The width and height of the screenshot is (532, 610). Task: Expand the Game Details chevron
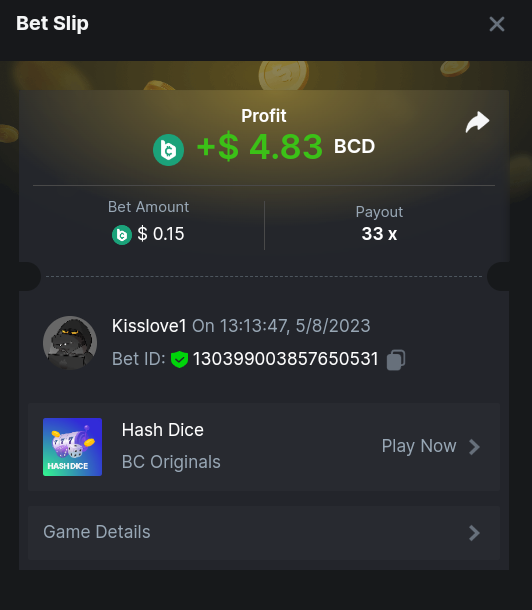(474, 533)
